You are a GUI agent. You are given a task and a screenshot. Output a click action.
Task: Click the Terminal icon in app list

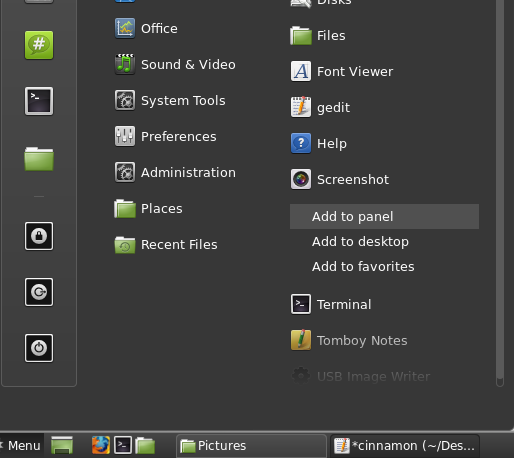click(301, 304)
